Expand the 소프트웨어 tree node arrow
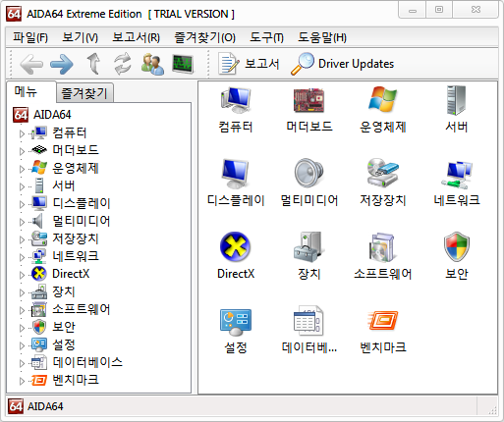The height and width of the screenshot is (422, 504). 22,310
